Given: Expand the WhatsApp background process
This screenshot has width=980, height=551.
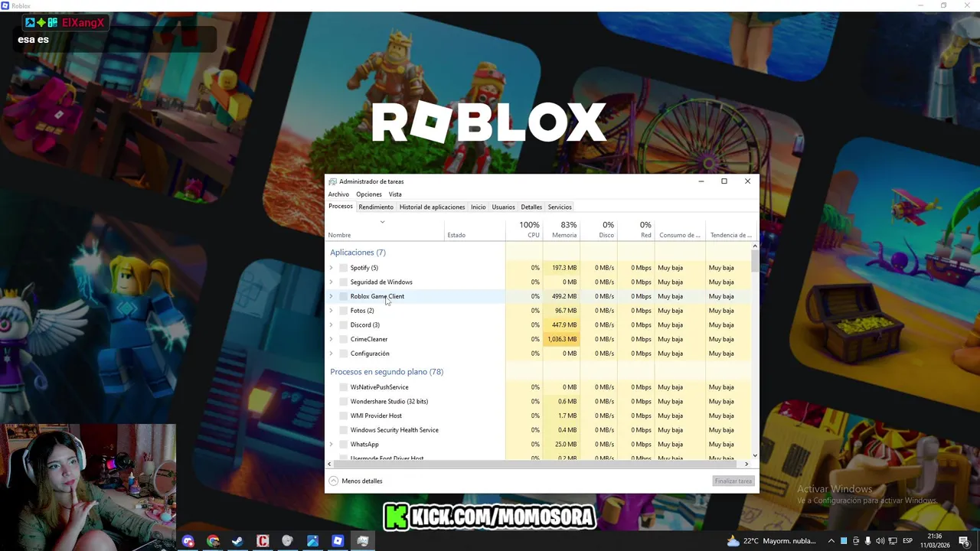Looking at the screenshot, I should point(332,445).
